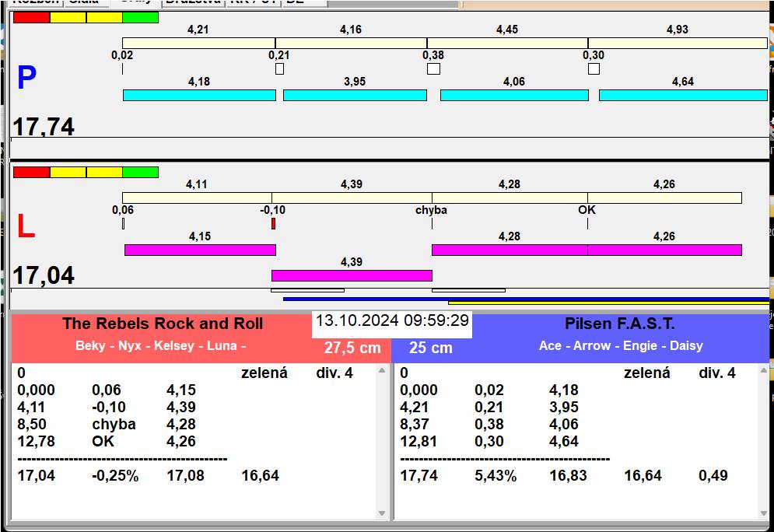774x532 pixels.
Task: Select the magenta 4,28 run bar in lane L
Action: coord(510,250)
